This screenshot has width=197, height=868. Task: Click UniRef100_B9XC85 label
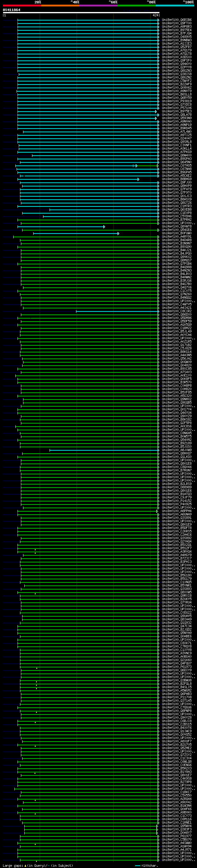click(x=177, y=369)
